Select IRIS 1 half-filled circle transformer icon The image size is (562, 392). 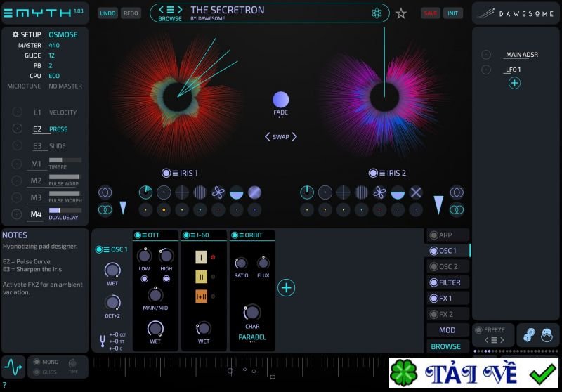(236, 192)
